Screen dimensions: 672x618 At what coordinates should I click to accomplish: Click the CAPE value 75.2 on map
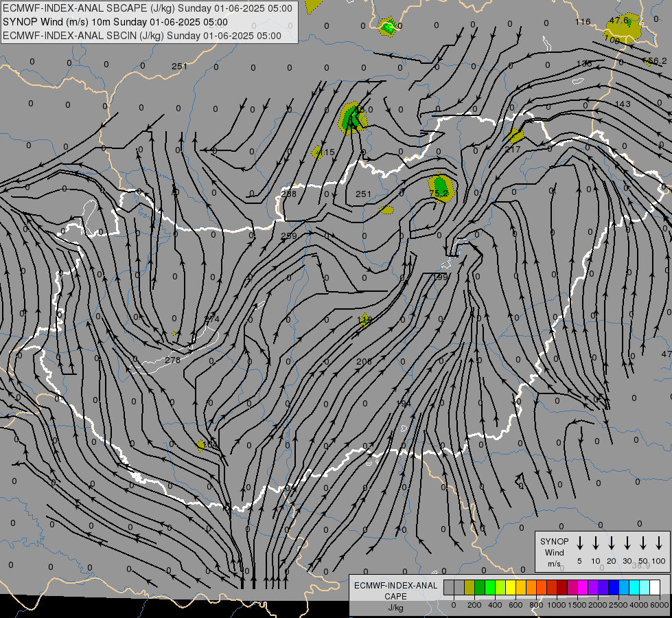(x=439, y=194)
